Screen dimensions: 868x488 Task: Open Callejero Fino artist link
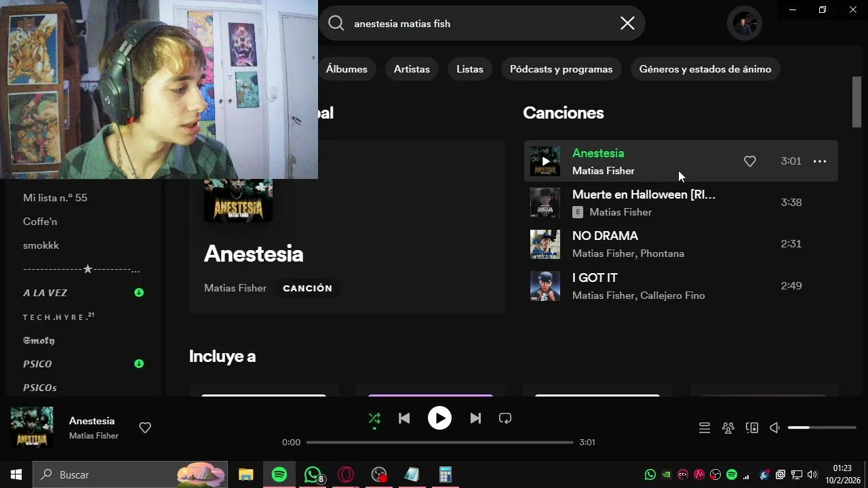pyautogui.click(x=673, y=296)
